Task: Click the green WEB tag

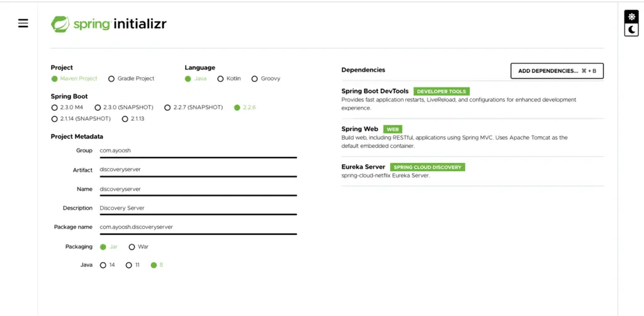Action: point(393,130)
